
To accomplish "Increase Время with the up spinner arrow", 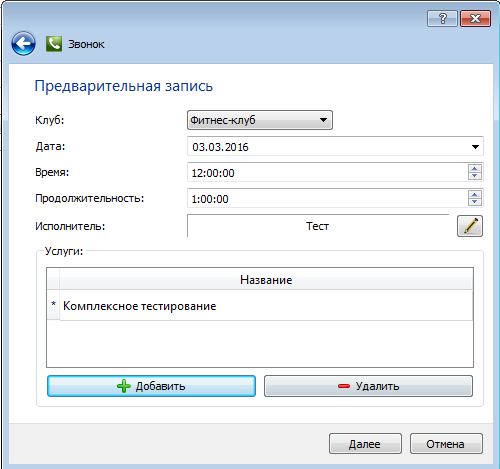I will tap(475, 168).
